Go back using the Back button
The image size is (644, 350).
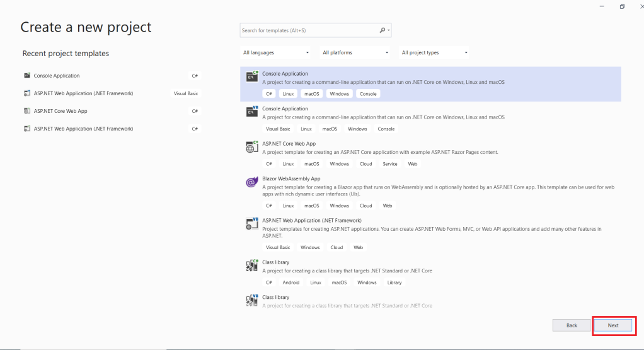(572, 325)
